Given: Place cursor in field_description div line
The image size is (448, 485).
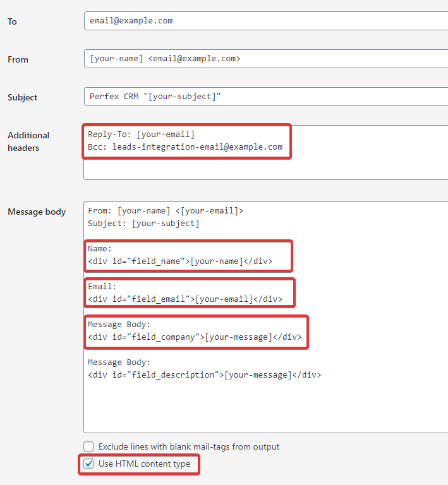Looking at the screenshot, I should click(205, 375).
